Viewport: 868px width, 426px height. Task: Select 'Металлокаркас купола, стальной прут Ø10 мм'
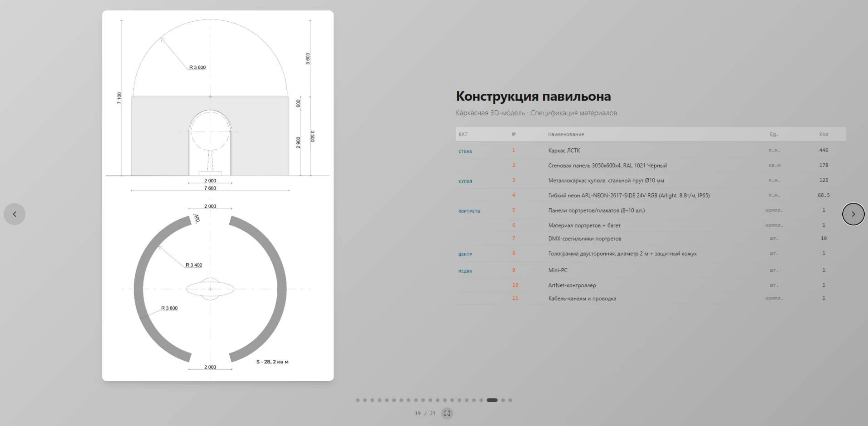[x=651, y=180]
